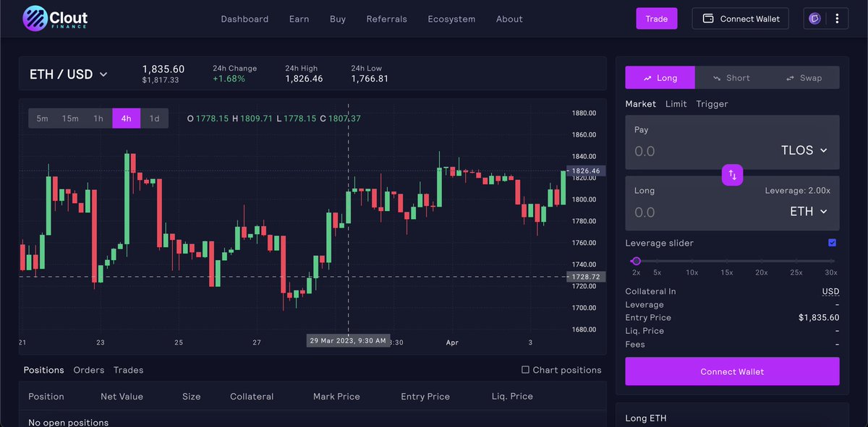Switch the chart to 1d timeframe
This screenshot has height=427, width=868.
(153, 118)
